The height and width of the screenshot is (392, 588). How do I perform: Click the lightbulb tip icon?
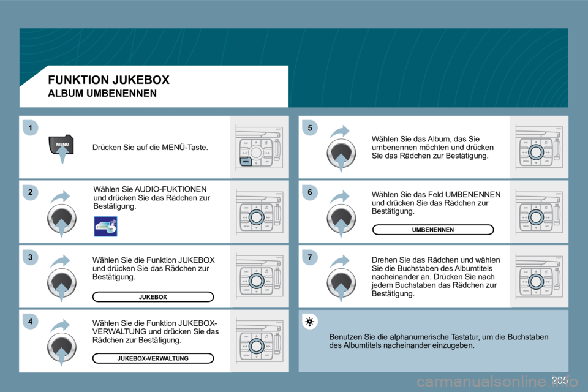309,322
